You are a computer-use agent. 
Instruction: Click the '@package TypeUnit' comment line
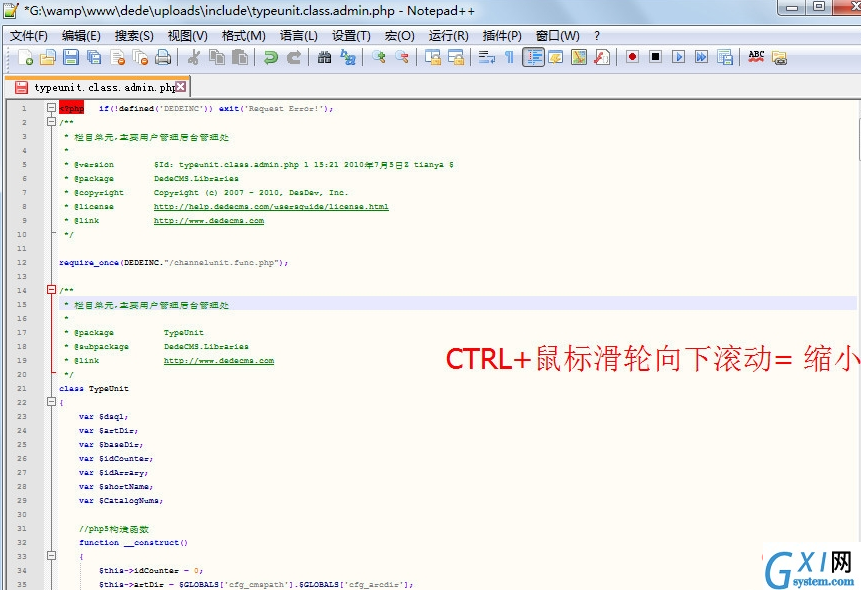(x=134, y=332)
